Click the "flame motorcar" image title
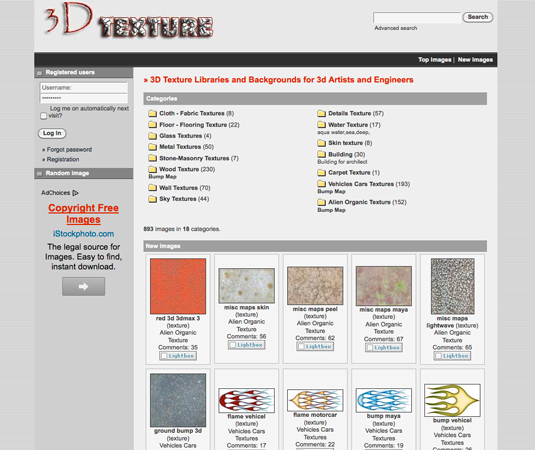 tap(315, 415)
